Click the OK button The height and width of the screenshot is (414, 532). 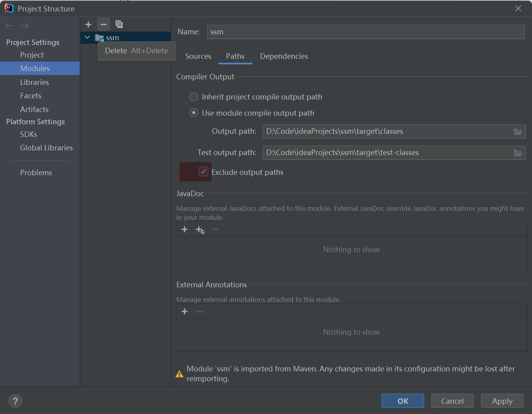click(x=403, y=401)
